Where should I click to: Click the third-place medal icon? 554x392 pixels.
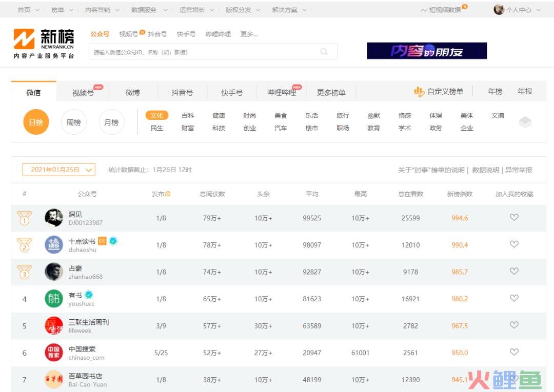(x=24, y=272)
